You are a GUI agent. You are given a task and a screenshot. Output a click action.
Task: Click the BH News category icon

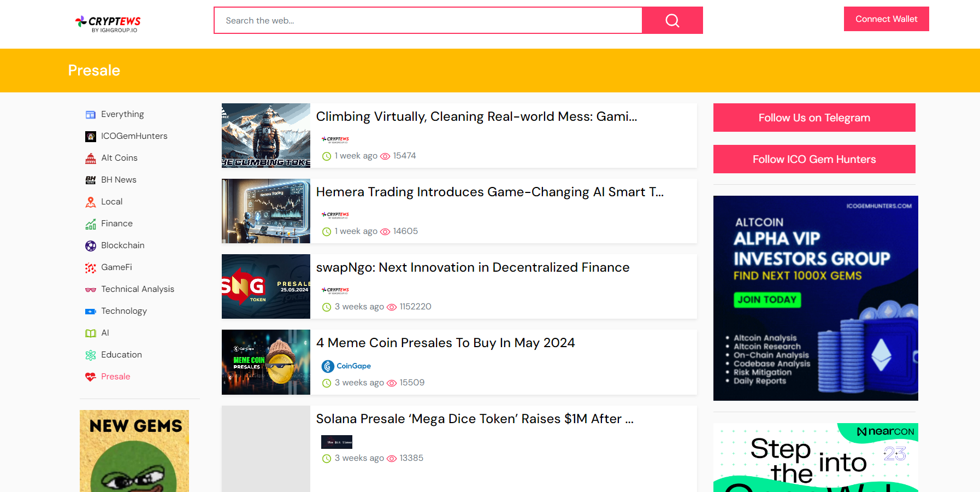pyautogui.click(x=91, y=180)
